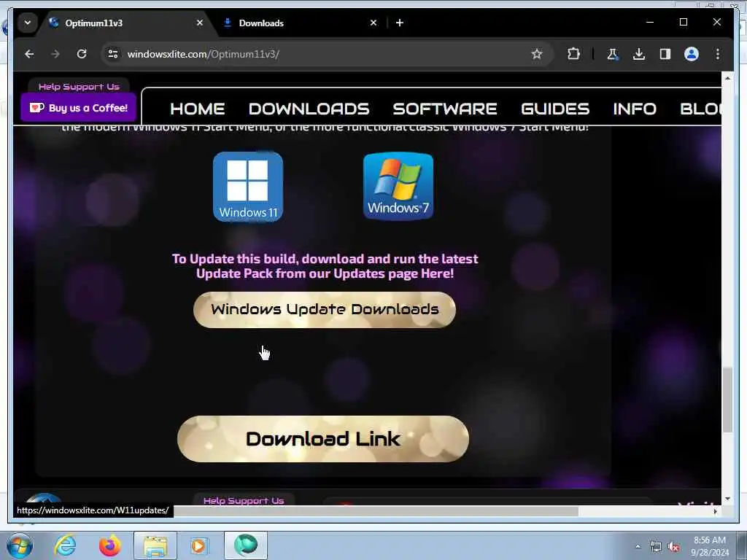The width and height of the screenshot is (747, 560).
Task: Open the GUIDES menu item
Action: click(555, 109)
